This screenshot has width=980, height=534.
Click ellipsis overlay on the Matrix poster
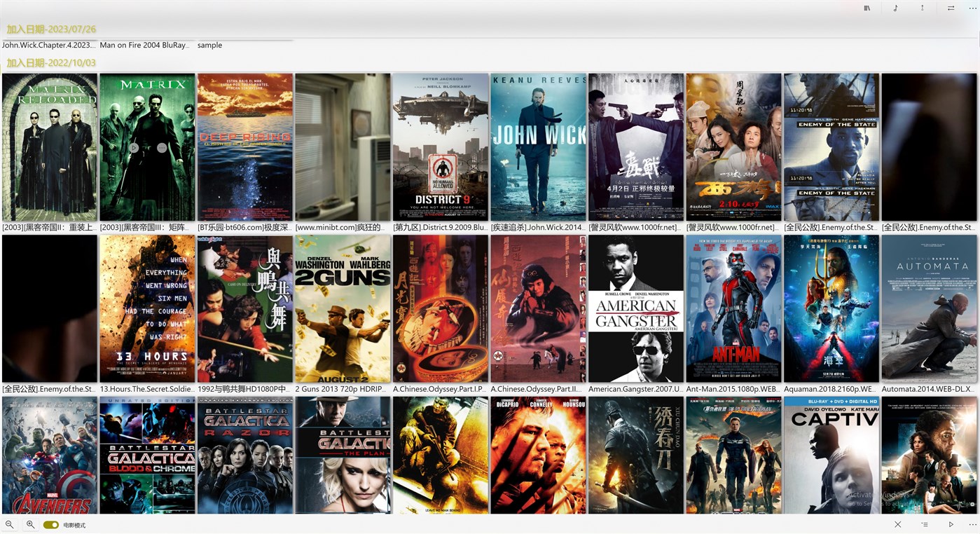pyautogui.click(x=162, y=148)
